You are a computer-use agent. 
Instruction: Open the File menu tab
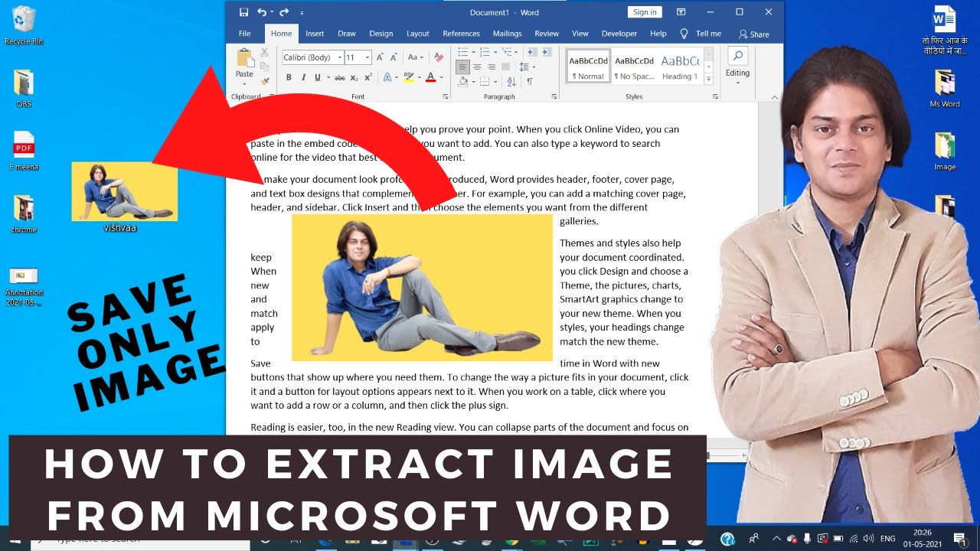244,34
